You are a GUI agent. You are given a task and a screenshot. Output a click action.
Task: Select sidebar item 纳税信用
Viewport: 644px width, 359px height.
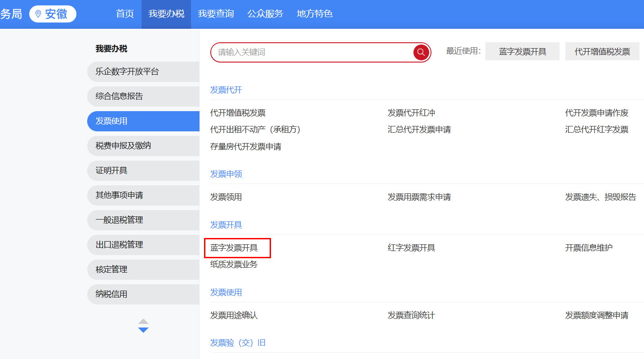[143, 294]
